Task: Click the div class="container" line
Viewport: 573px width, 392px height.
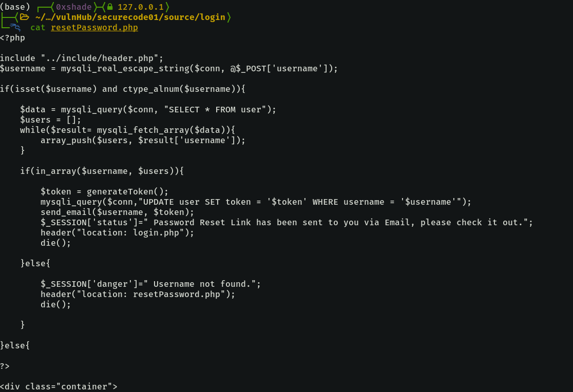Action: [x=59, y=386]
